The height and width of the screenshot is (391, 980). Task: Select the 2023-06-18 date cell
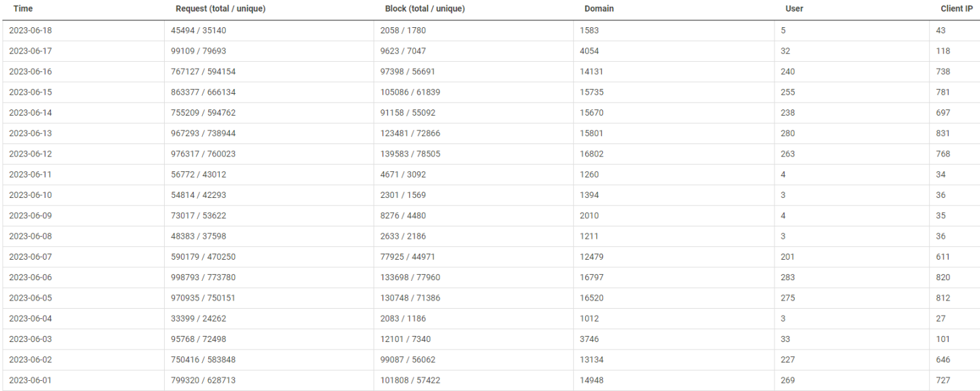coord(30,31)
